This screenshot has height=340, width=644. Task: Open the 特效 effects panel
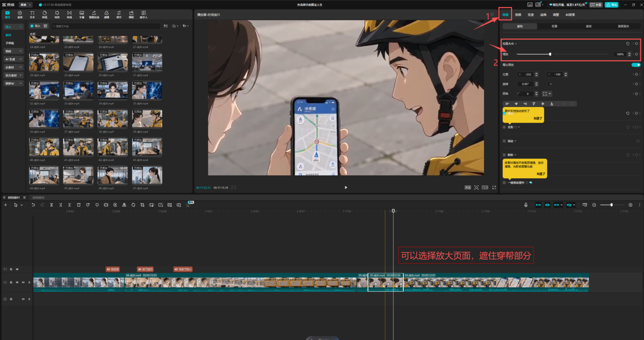pyautogui.click(x=57, y=14)
